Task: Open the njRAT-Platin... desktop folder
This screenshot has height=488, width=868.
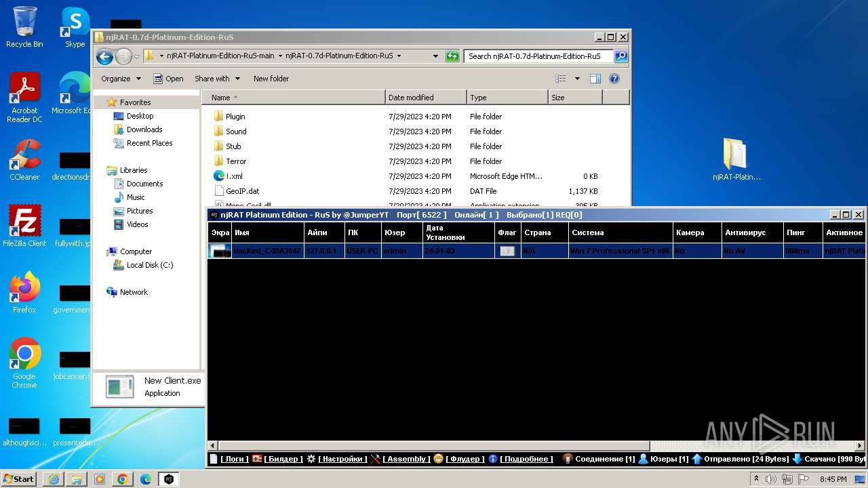Action: pyautogui.click(x=736, y=160)
